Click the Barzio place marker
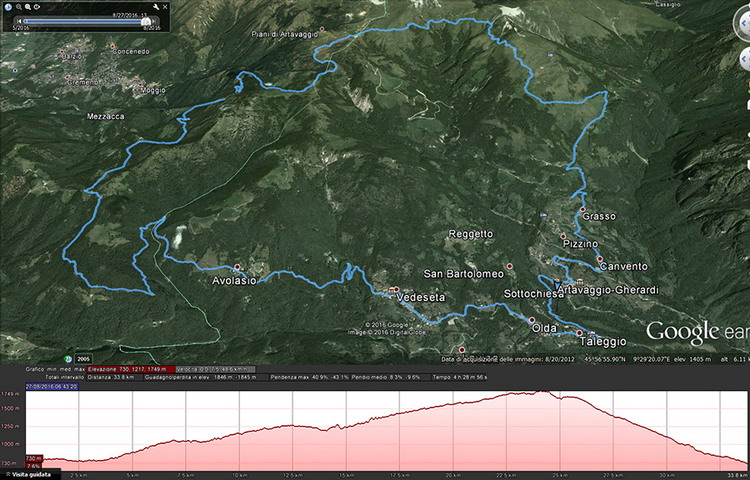Screen dimensions: 750x480 [62, 51]
